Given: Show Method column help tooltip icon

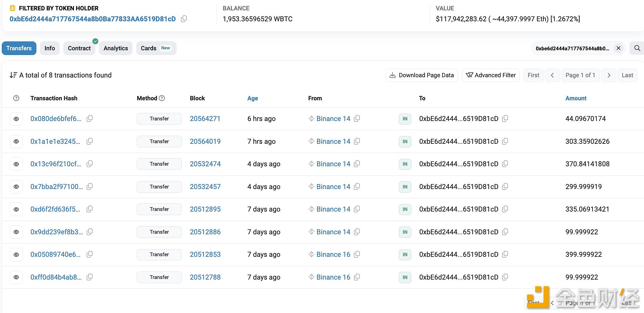Looking at the screenshot, I should pos(162,98).
